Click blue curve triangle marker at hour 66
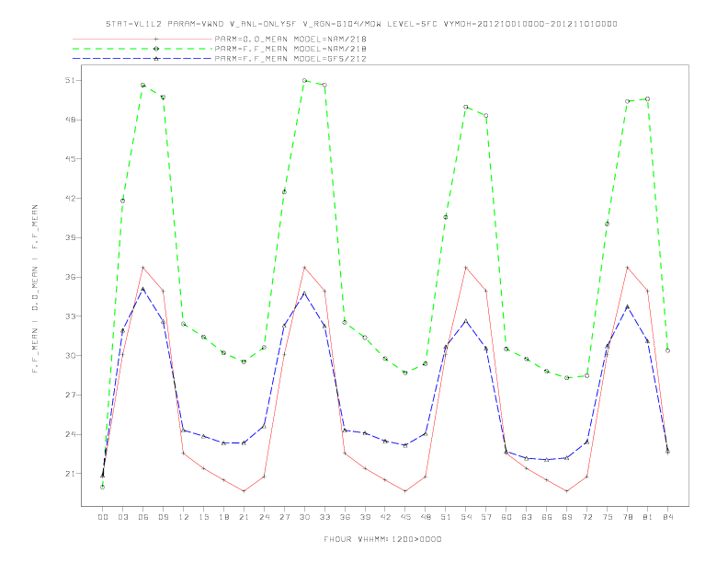 547,460
